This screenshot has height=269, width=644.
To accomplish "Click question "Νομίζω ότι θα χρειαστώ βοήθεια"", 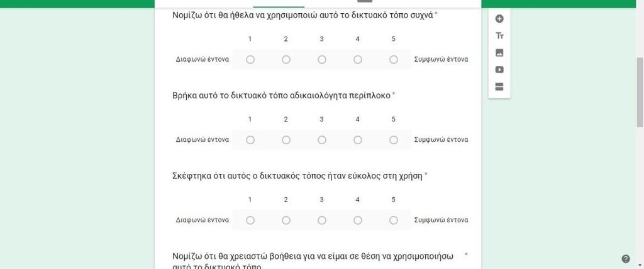I will 313,261.
